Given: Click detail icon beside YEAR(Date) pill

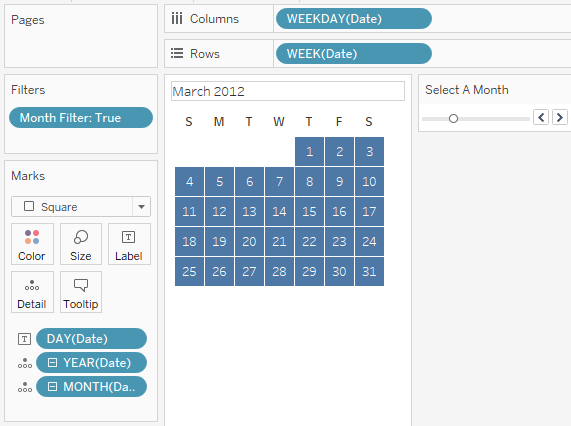Looking at the screenshot, I should pos(25,363).
